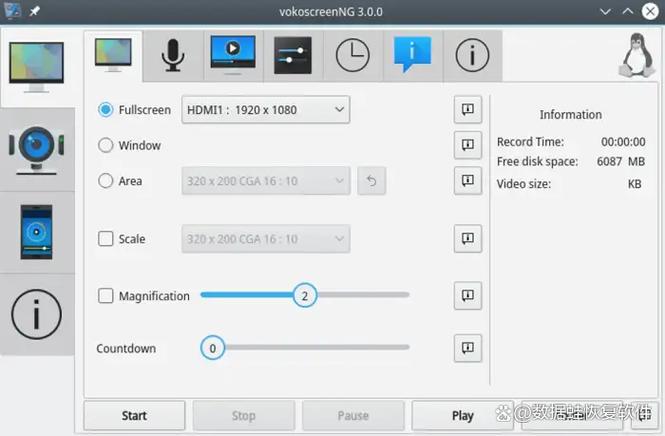Click the Countdown label
The height and width of the screenshot is (436, 665).
point(126,349)
